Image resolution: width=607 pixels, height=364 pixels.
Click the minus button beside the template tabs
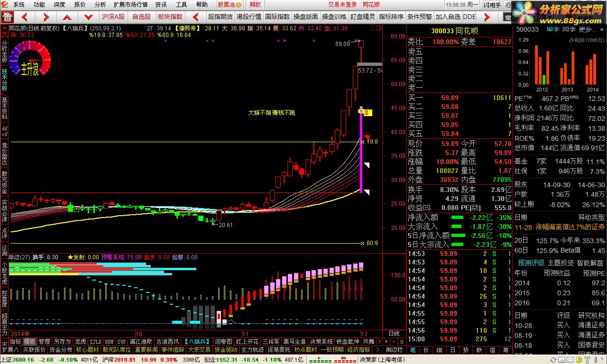[393, 341]
